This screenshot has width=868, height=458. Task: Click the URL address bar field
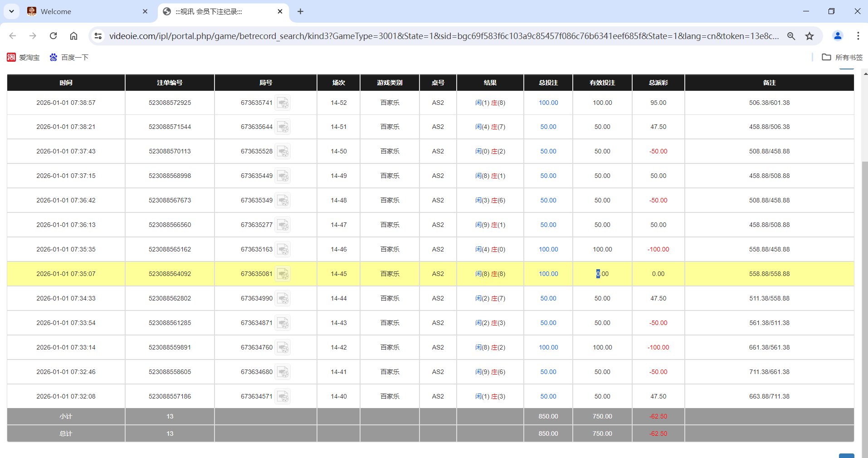pos(444,36)
